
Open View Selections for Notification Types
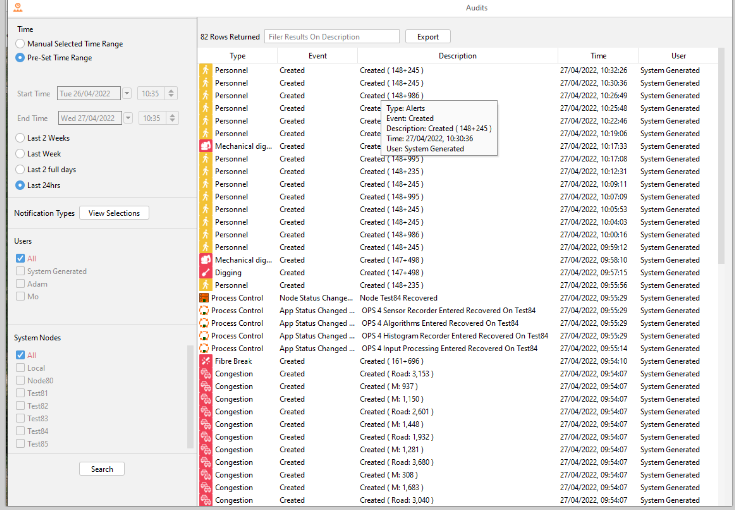(x=114, y=213)
